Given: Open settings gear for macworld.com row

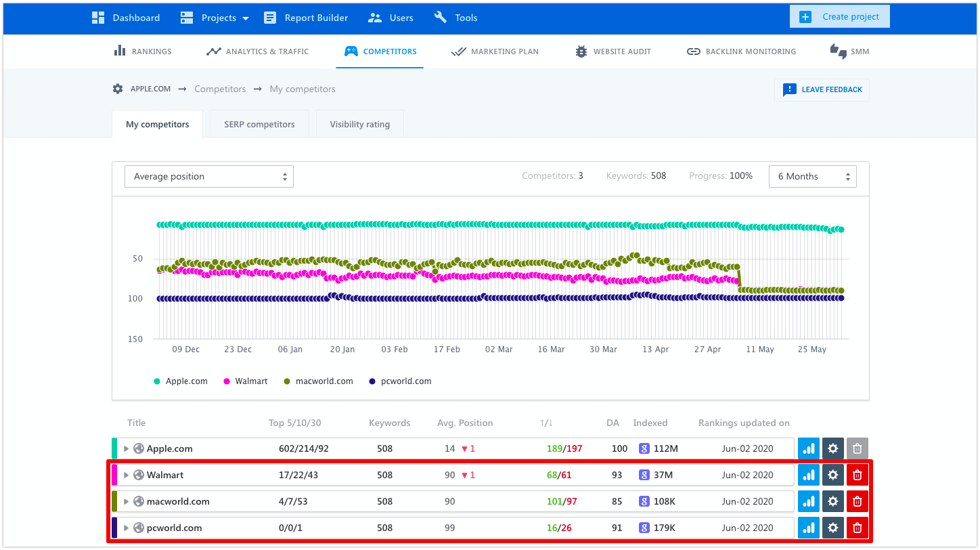Looking at the screenshot, I should tap(833, 501).
